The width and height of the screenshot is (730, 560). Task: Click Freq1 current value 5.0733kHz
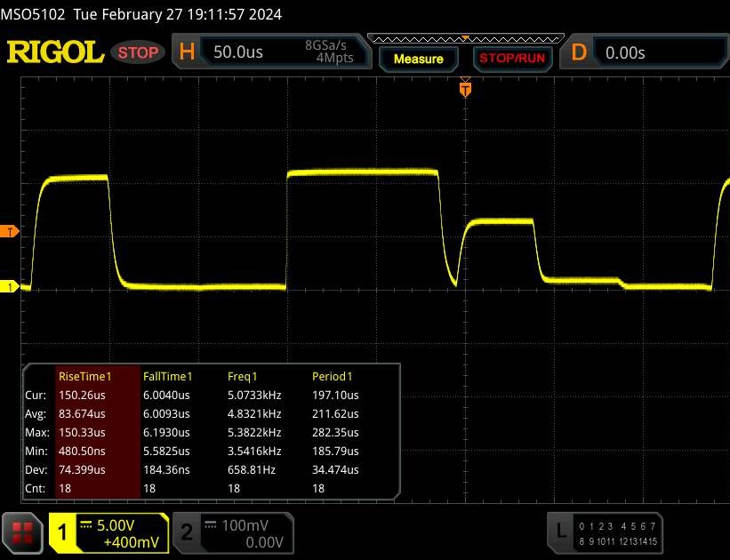(254, 395)
